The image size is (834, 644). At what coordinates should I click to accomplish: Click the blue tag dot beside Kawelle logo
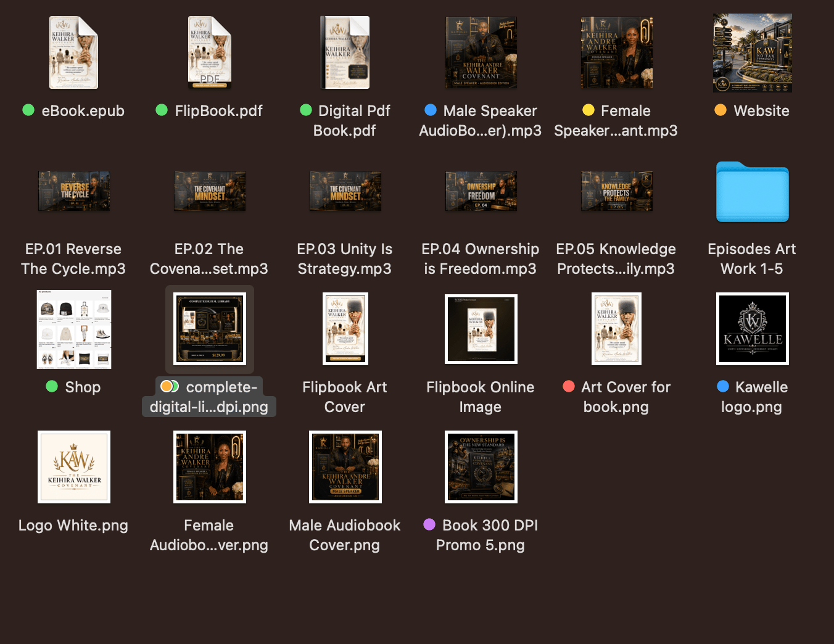(723, 386)
